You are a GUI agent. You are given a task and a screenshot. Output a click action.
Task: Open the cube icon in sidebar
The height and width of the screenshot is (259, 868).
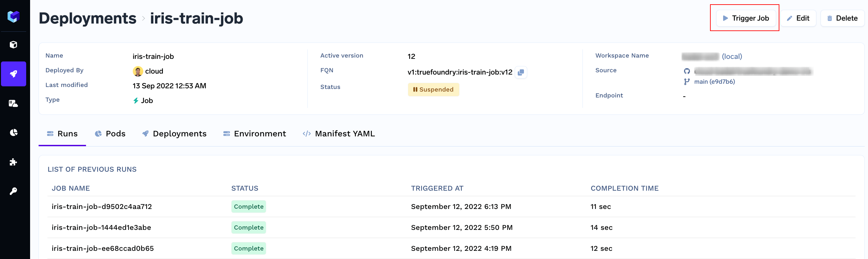tap(13, 44)
